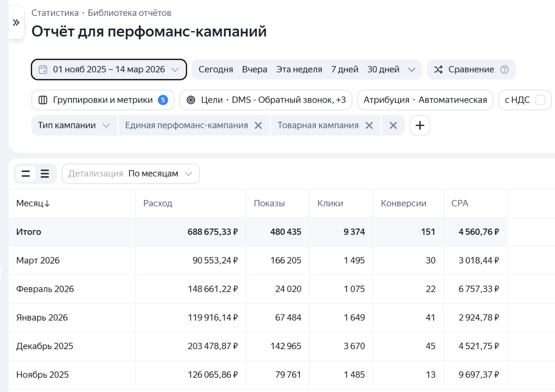Select the Вчера period preset
Viewport: 555px width, 392px height.
[255, 69]
